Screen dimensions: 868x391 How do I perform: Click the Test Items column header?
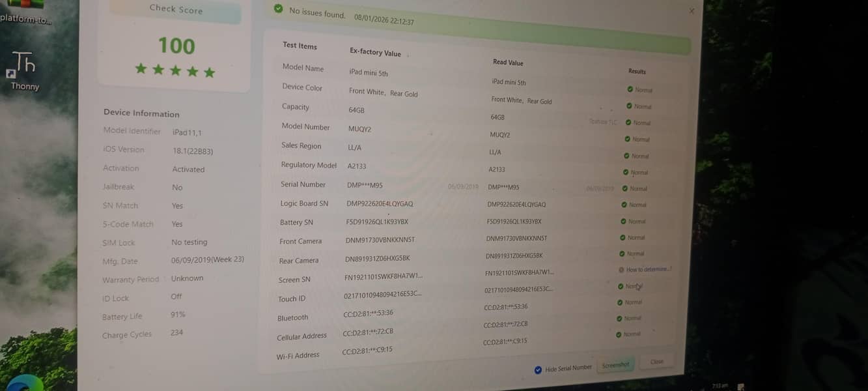(x=300, y=46)
